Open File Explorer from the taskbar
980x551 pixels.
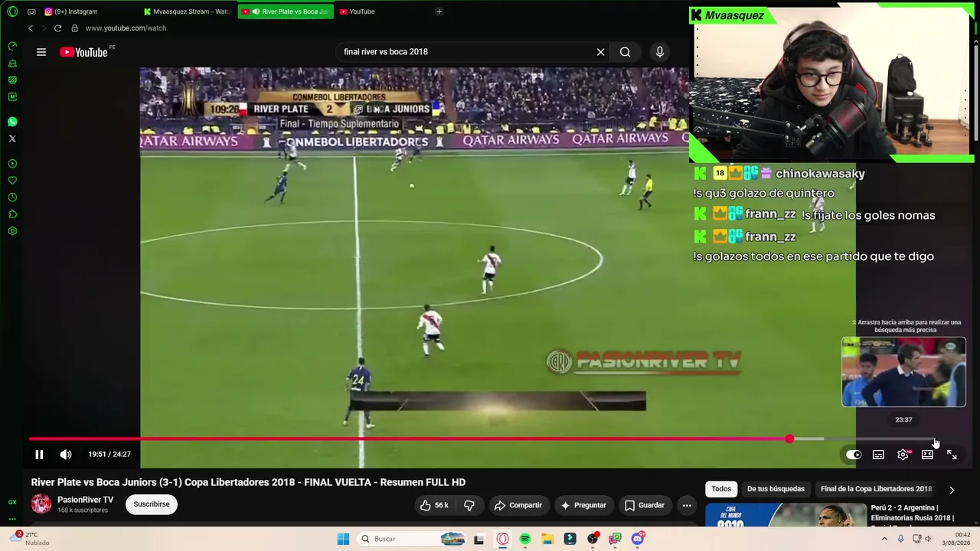(547, 539)
